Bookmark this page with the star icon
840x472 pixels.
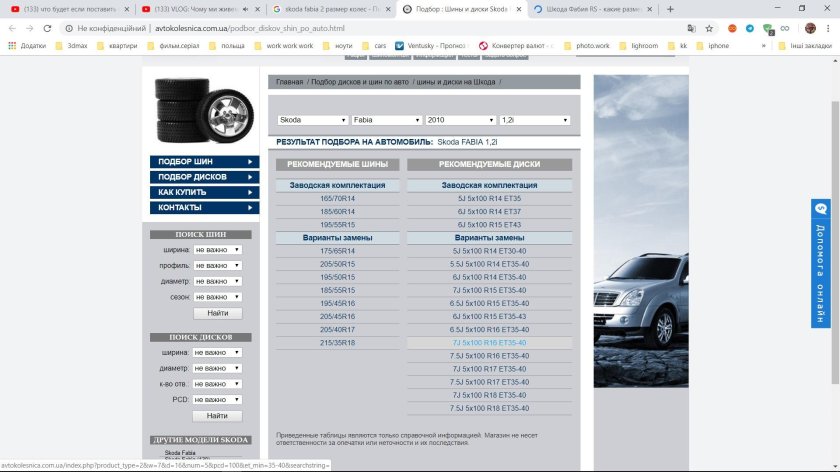(714, 28)
